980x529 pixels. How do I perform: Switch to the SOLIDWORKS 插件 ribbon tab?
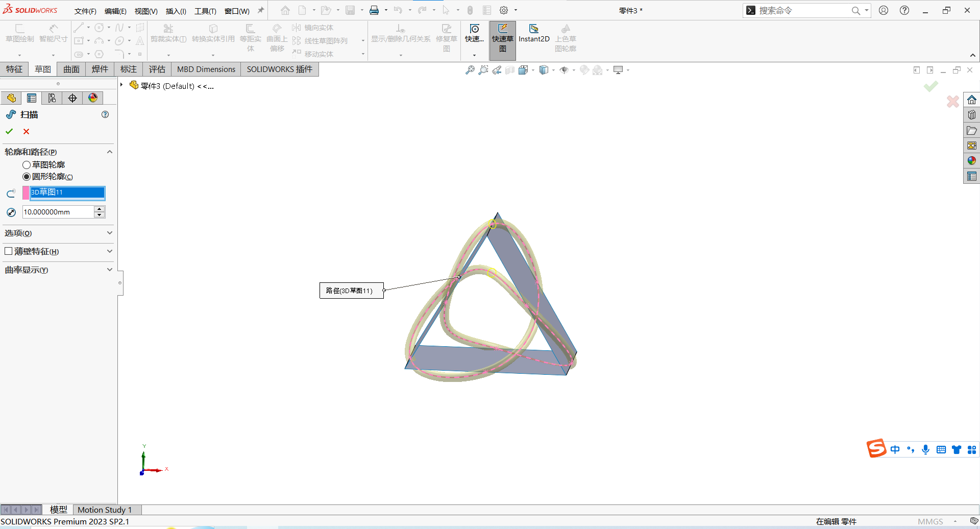click(x=279, y=69)
